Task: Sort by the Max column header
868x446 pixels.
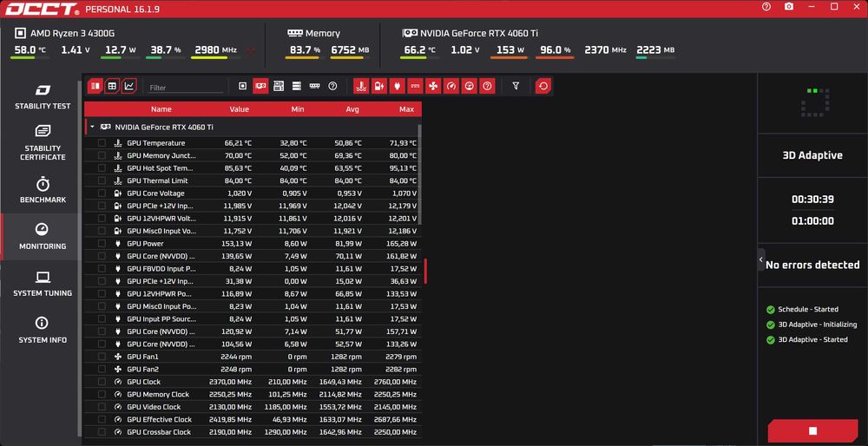Action: point(407,109)
